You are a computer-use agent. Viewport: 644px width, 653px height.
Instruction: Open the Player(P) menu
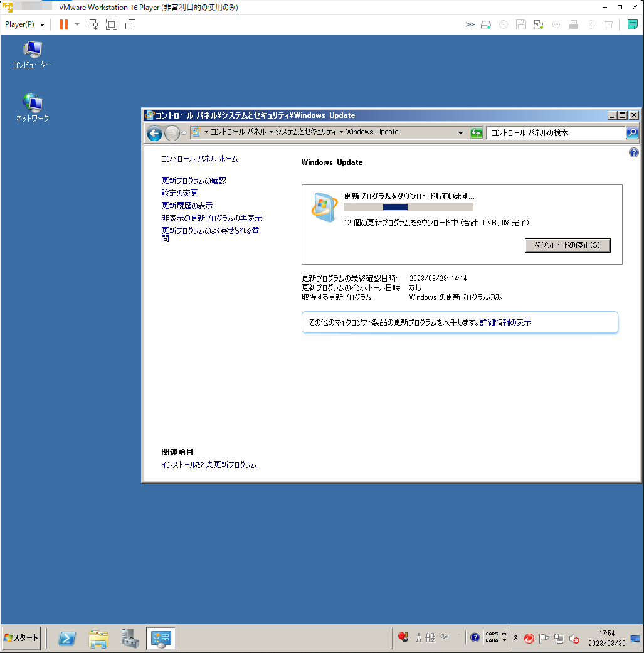pos(24,24)
